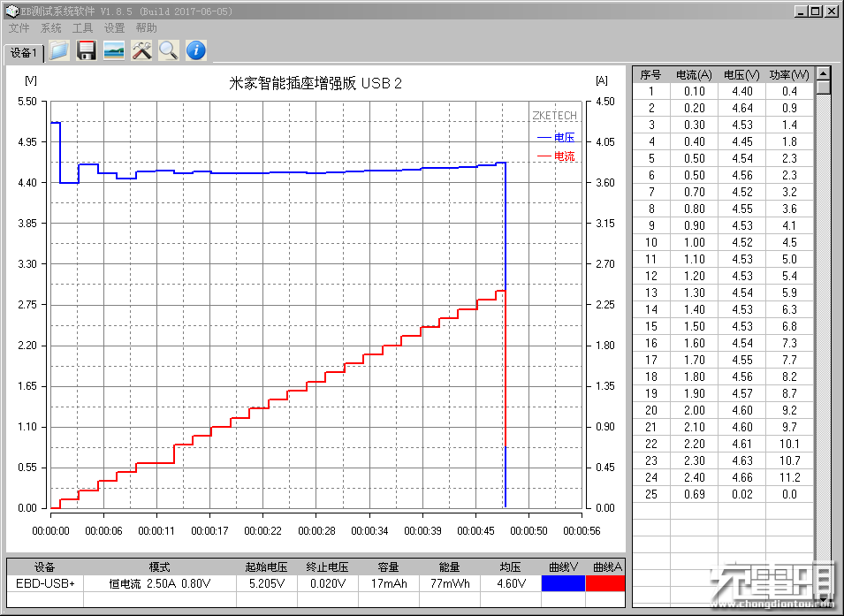Click the 4.60V average voltage value
The image size is (844, 616).
point(510,583)
